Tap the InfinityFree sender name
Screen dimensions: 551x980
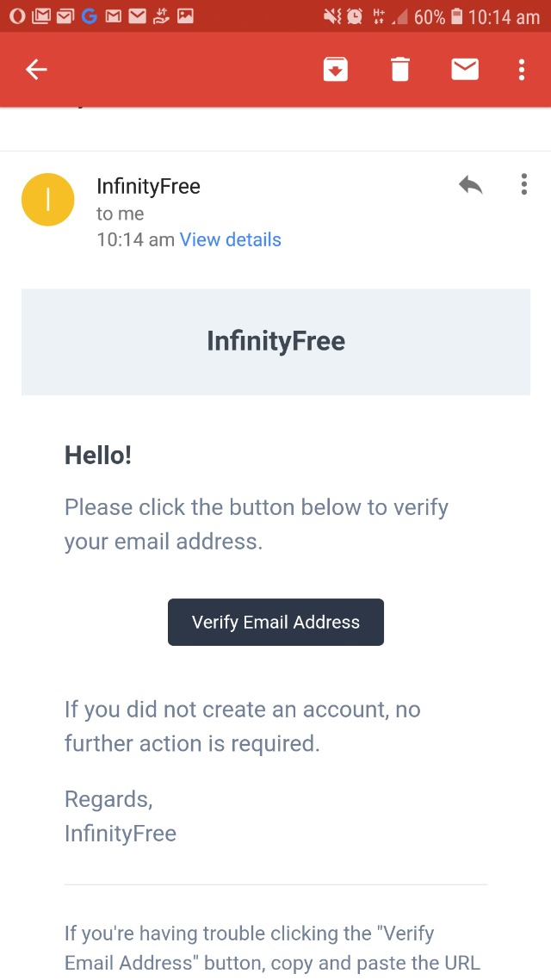[148, 186]
